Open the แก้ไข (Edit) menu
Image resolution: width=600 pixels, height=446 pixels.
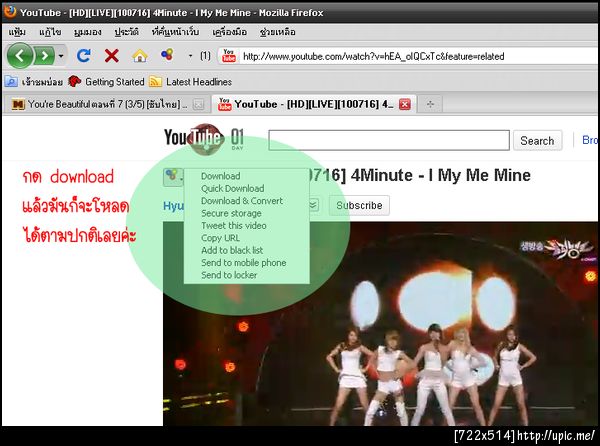(x=50, y=32)
